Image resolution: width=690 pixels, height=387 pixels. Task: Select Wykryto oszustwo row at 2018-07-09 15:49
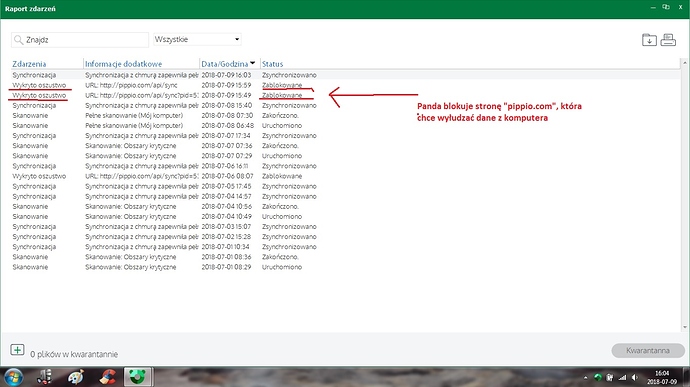coord(345,95)
